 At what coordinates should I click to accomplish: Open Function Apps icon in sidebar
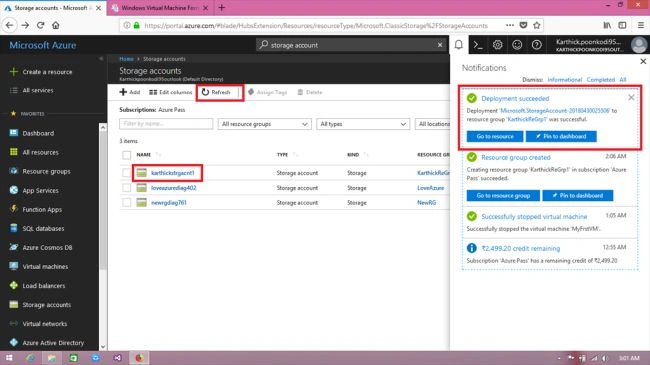(14, 209)
